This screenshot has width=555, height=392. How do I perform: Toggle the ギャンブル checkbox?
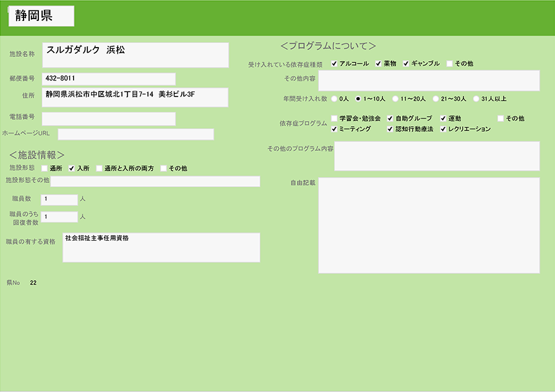(x=407, y=64)
